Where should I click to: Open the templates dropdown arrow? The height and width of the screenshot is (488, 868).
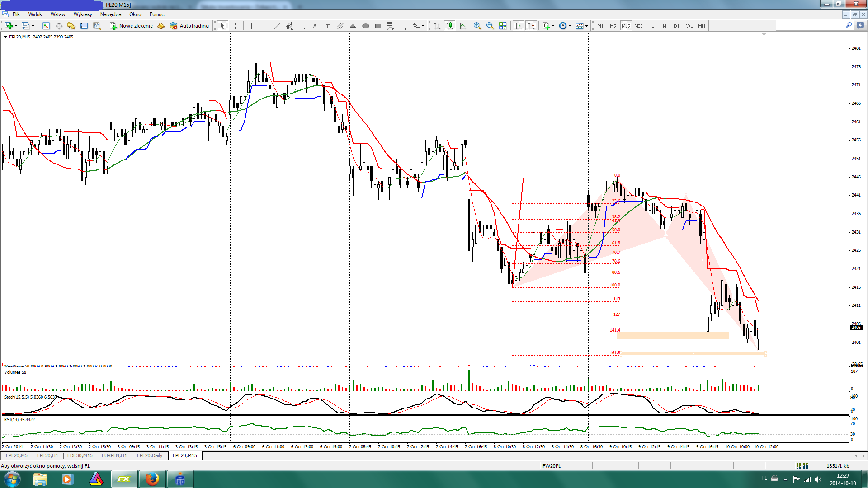586,26
